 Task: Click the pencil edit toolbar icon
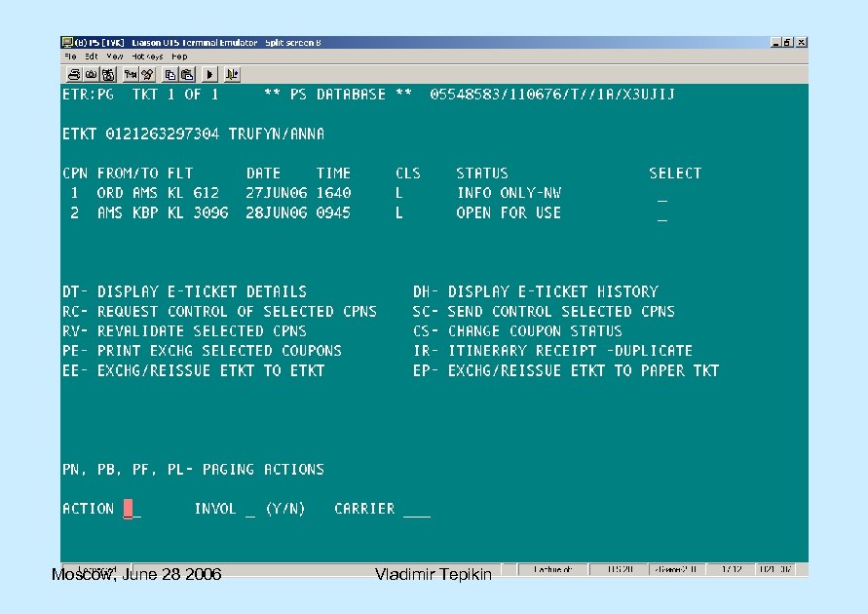[148, 74]
